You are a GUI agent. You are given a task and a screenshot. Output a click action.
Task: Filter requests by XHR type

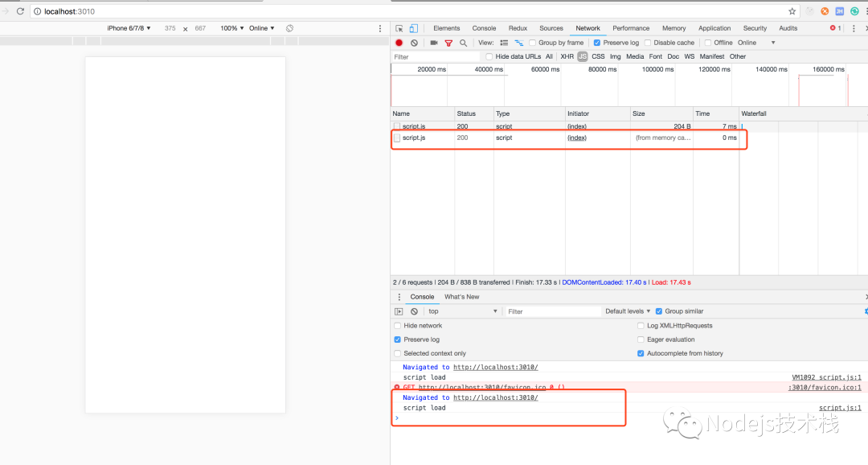567,56
